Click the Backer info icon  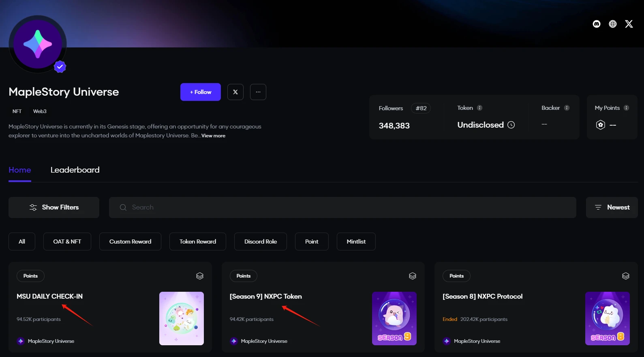coord(567,108)
